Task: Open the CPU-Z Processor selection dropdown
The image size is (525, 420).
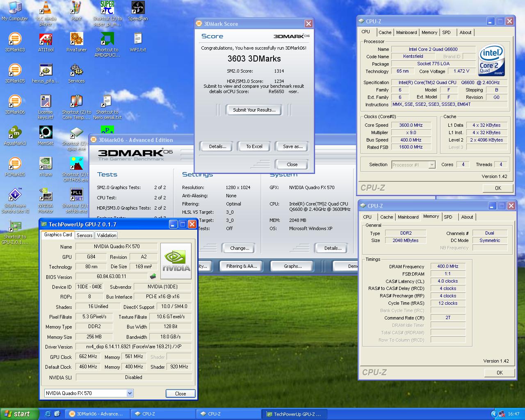Action: [431, 165]
